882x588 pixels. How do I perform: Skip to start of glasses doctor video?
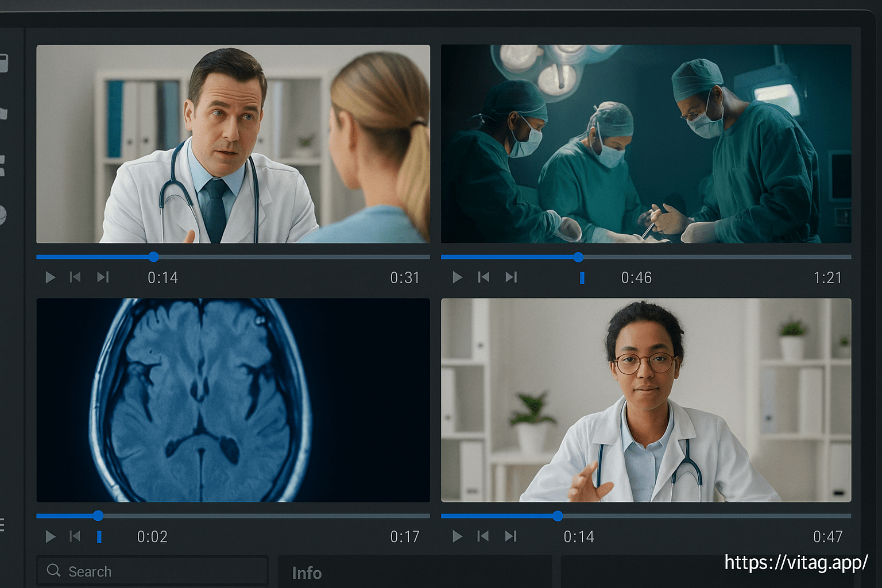pyautogui.click(x=483, y=536)
